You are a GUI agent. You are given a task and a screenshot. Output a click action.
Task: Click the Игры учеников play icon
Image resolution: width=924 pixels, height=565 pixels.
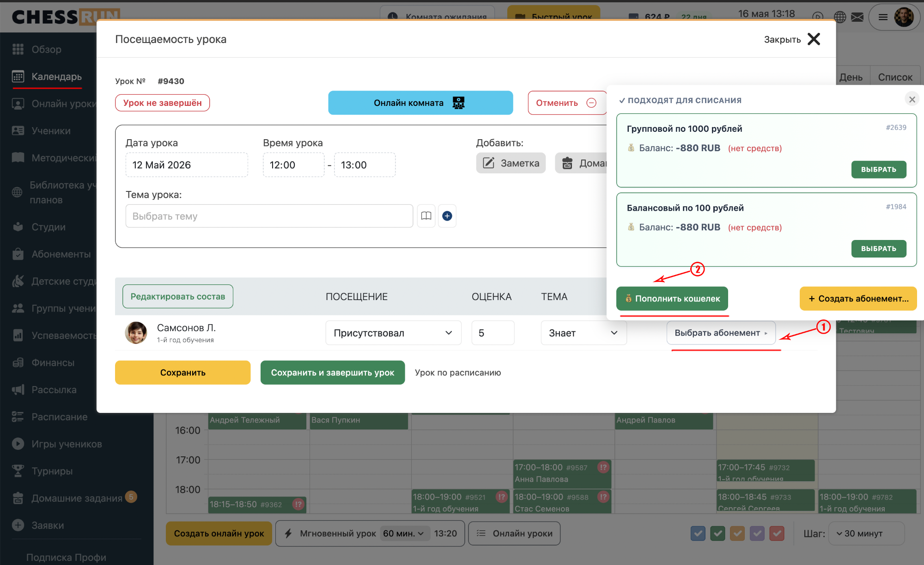pos(18,444)
